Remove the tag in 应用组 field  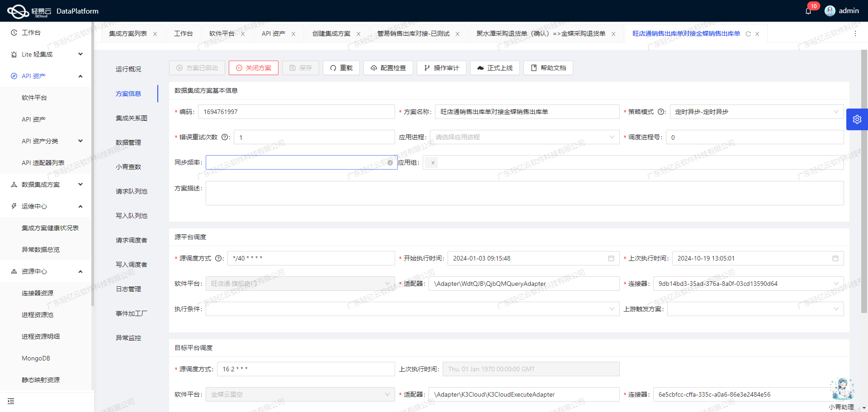click(x=433, y=163)
